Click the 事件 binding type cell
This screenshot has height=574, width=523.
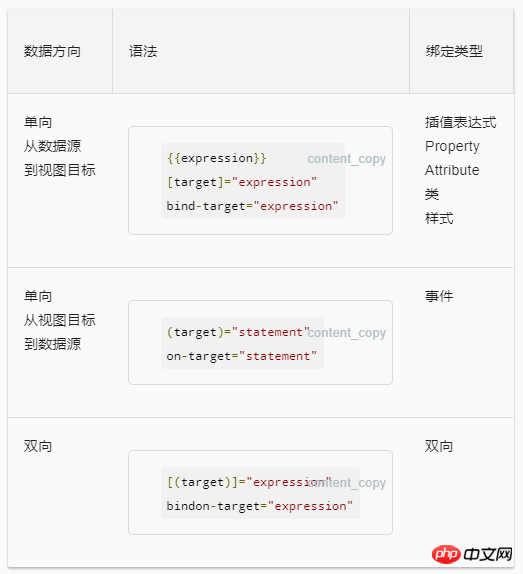coord(439,296)
